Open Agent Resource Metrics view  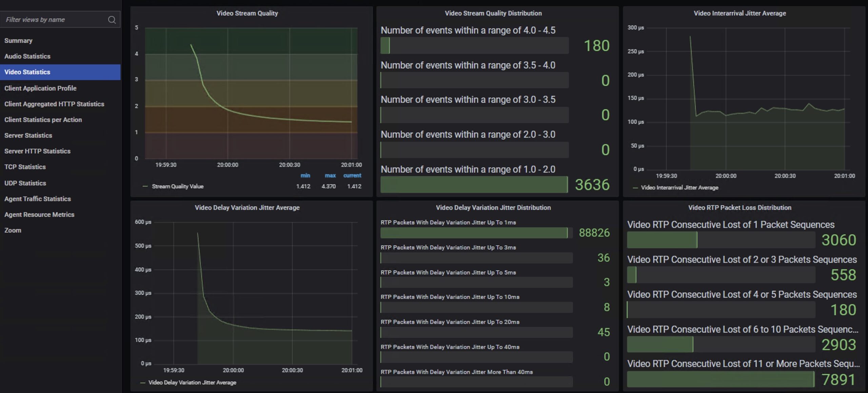[39, 215]
